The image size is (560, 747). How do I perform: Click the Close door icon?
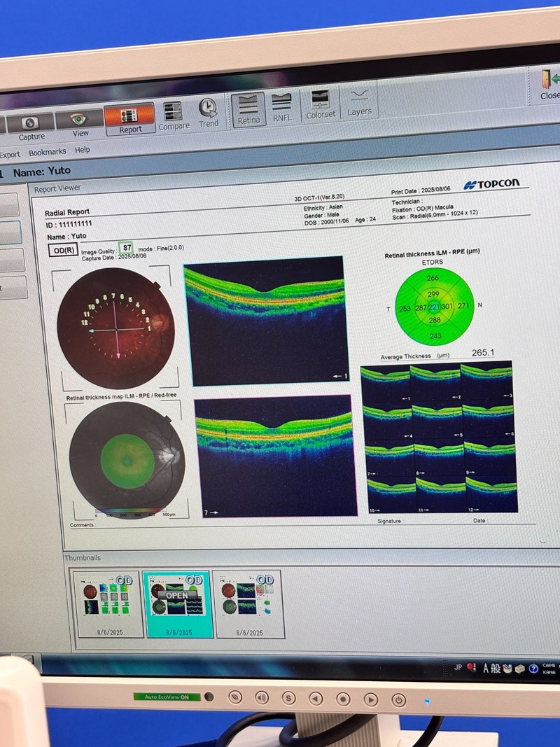click(548, 84)
